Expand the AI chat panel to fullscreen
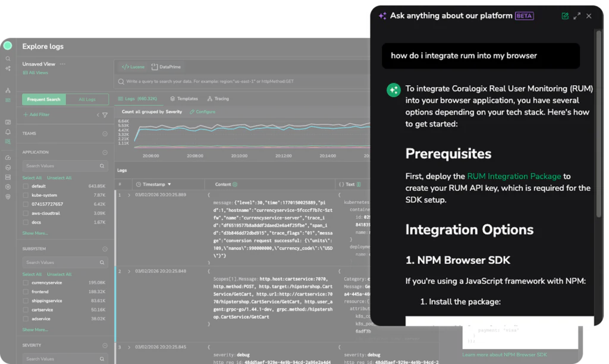Image resolution: width=609 pixels, height=364 pixels. [577, 16]
